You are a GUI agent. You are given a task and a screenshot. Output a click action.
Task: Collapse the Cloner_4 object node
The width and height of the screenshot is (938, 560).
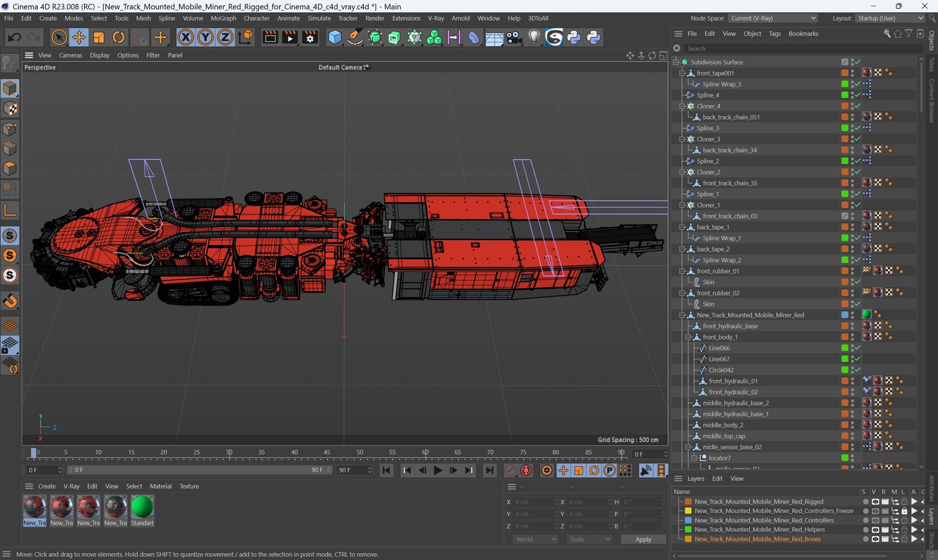(x=682, y=106)
